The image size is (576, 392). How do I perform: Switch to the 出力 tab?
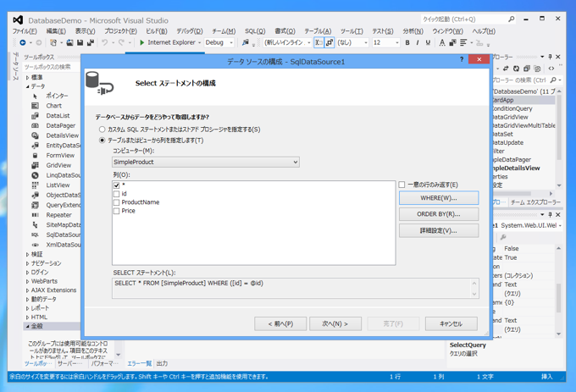coord(162,363)
